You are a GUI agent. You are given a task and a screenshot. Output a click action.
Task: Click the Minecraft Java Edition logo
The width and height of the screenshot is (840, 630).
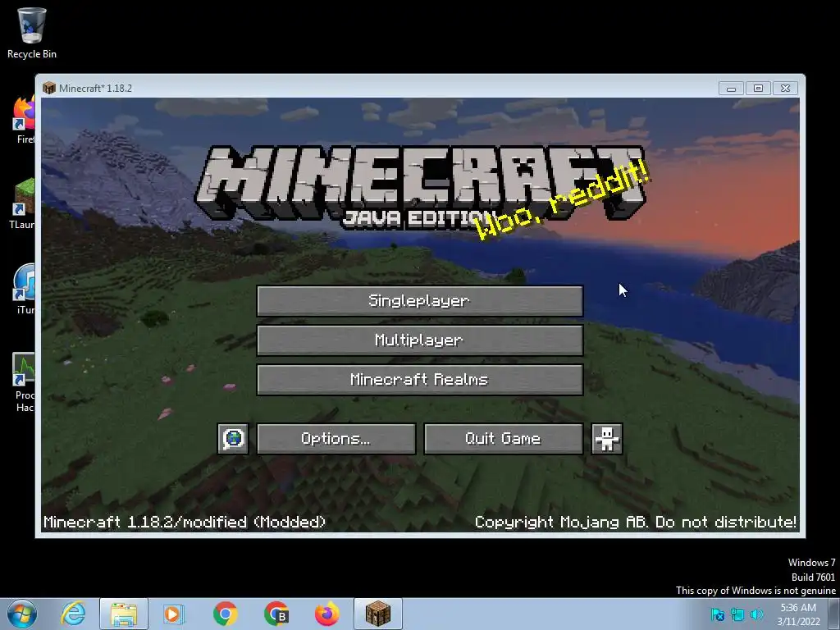click(421, 189)
